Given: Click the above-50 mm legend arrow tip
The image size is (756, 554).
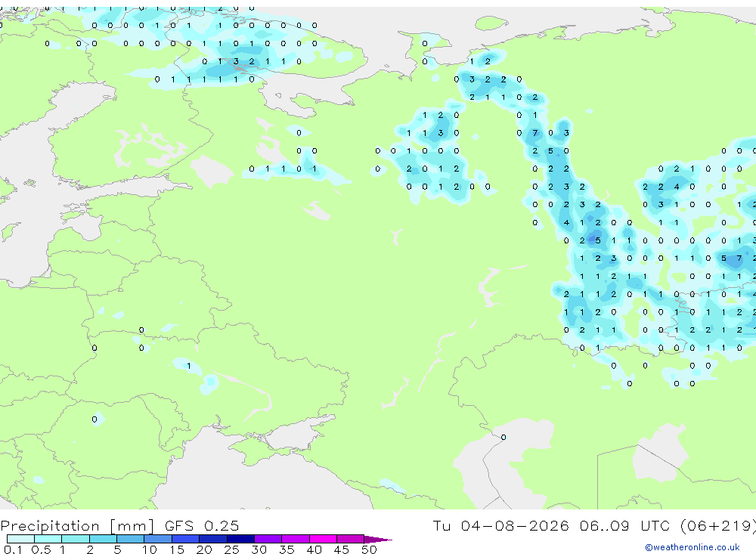Looking at the screenshot, I should (x=377, y=539).
